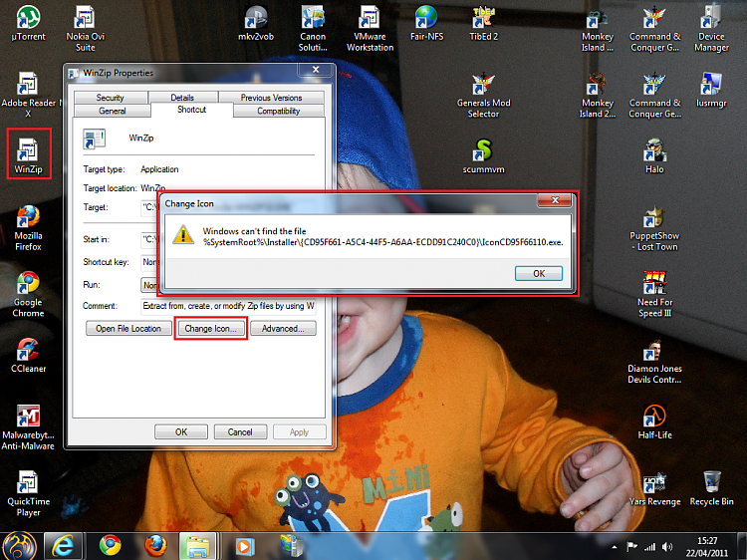Select the Shortcut tab
This screenshot has height=560, width=747.
tap(192, 110)
